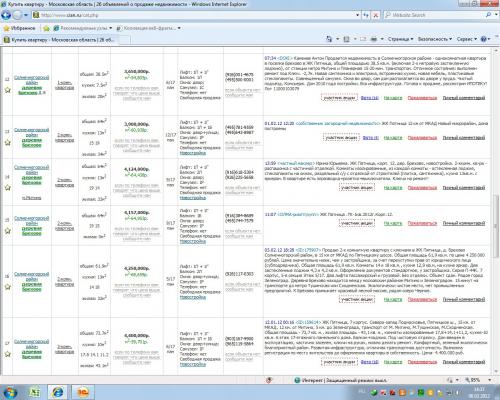The image size is (500, 400).
Task: Go back with the browser Back arrow
Action: (x=6, y=15)
